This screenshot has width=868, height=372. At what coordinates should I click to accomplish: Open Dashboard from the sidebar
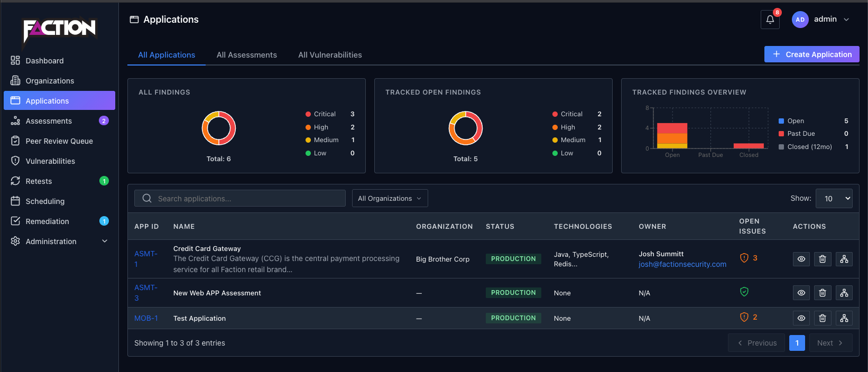click(x=59, y=61)
